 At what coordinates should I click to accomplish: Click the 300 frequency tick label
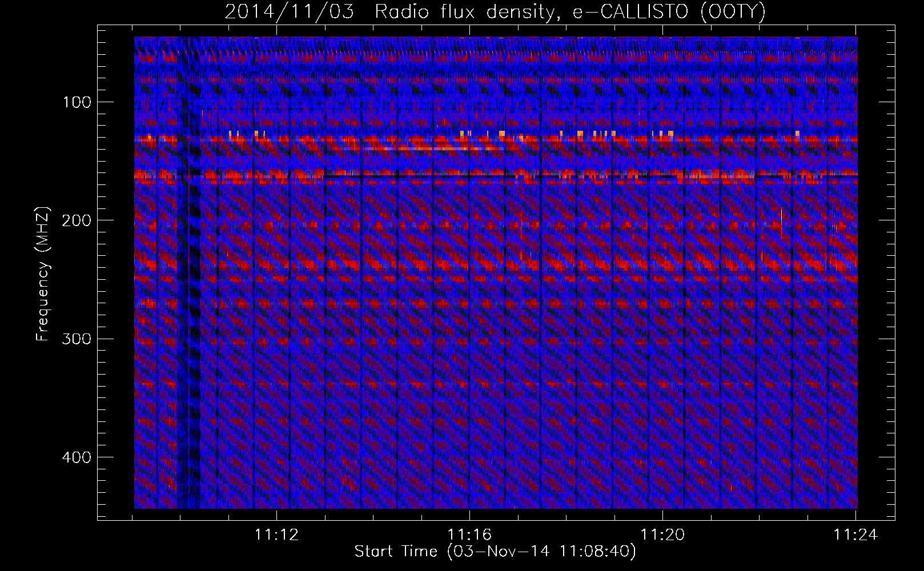[x=77, y=339]
